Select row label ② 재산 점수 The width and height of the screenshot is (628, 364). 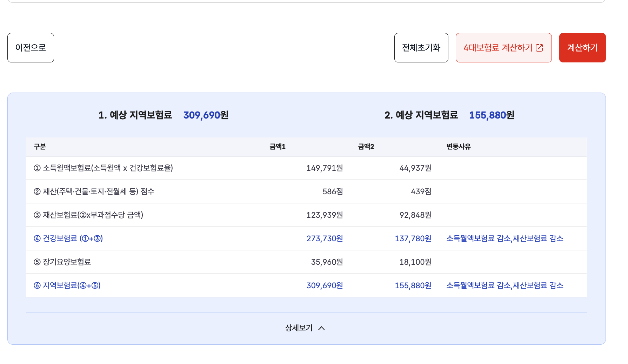pos(94,191)
